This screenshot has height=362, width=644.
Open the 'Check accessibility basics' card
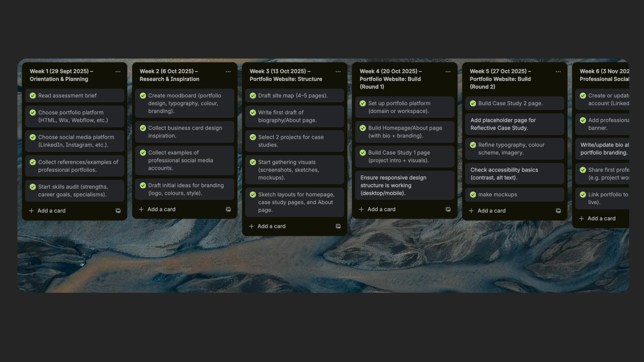[514, 174]
